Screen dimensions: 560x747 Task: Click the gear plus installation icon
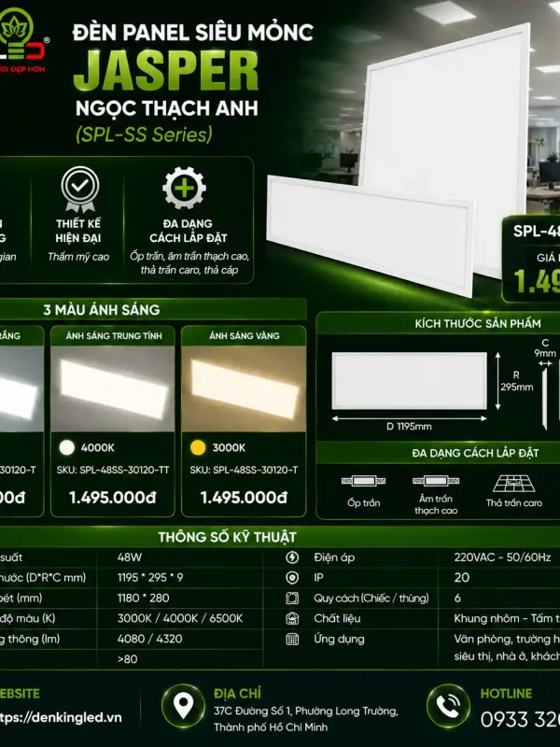click(184, 189)
